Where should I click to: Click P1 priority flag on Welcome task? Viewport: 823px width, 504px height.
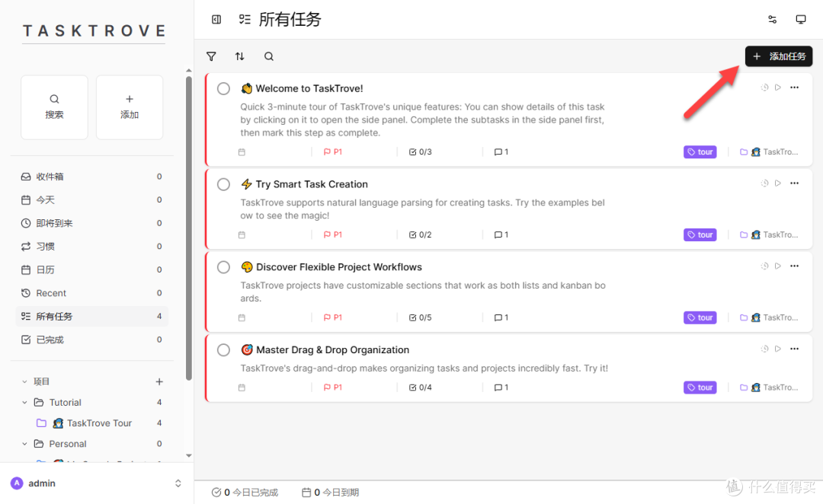click(x=333, y=152)
